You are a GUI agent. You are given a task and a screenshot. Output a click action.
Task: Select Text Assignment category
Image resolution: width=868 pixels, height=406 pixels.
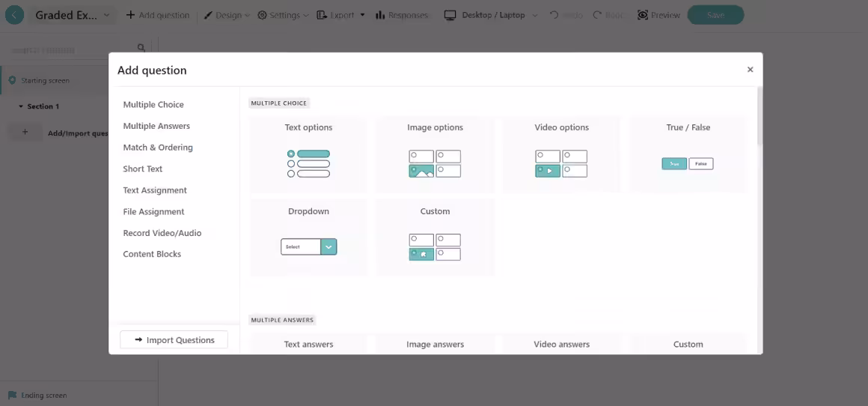(154, 190)
